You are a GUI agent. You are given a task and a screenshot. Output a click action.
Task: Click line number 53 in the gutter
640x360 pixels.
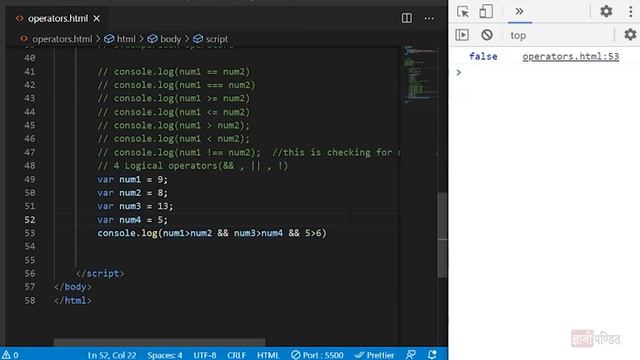(x=29, y=233)
